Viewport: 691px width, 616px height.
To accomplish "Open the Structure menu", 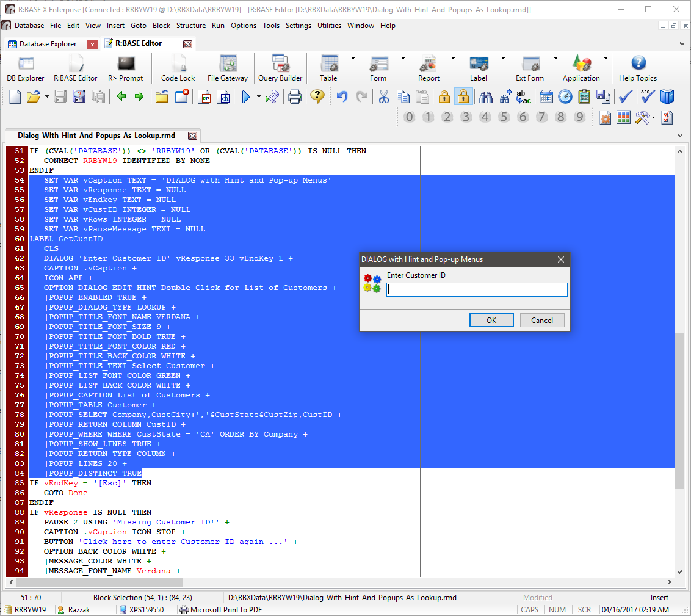I will tap(191, 26).
